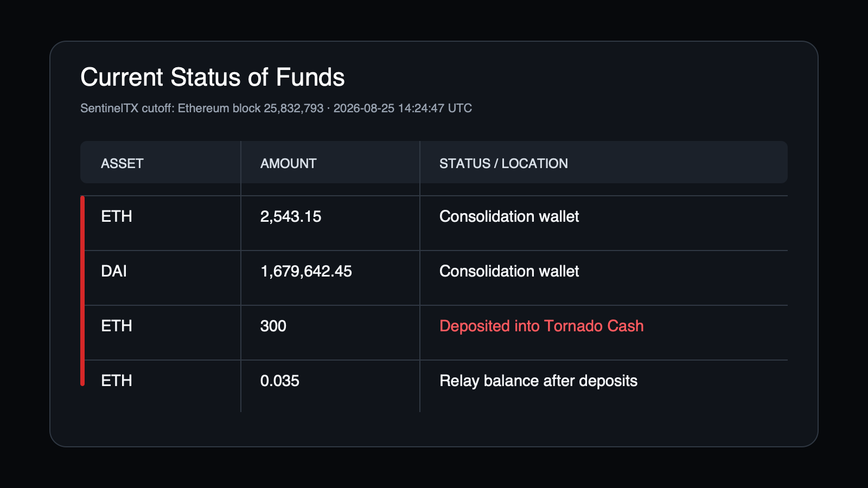The width and height of the screenshot is (868, 488).
Task: Select the 14:24:47 UTC timestamp
Action: (435, 108)
